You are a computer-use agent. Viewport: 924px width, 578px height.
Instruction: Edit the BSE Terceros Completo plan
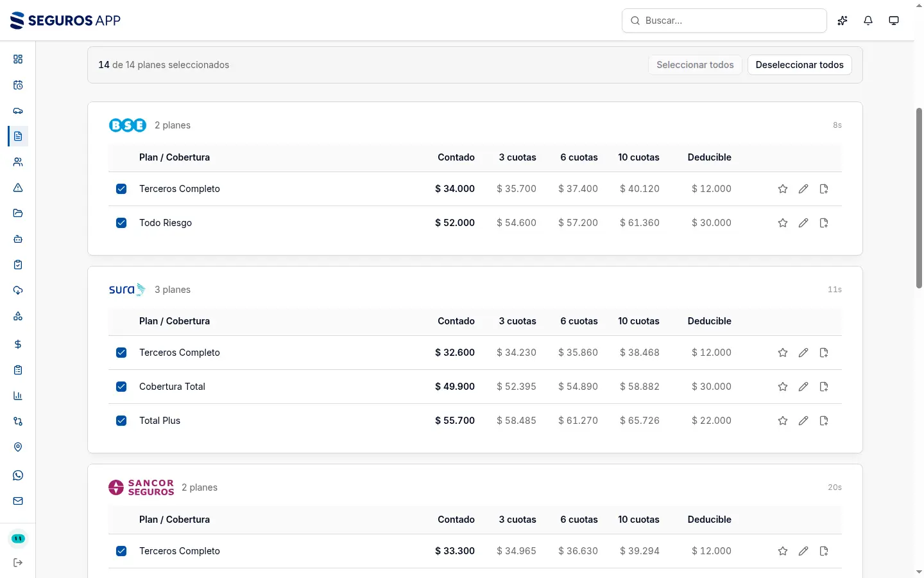803,189
